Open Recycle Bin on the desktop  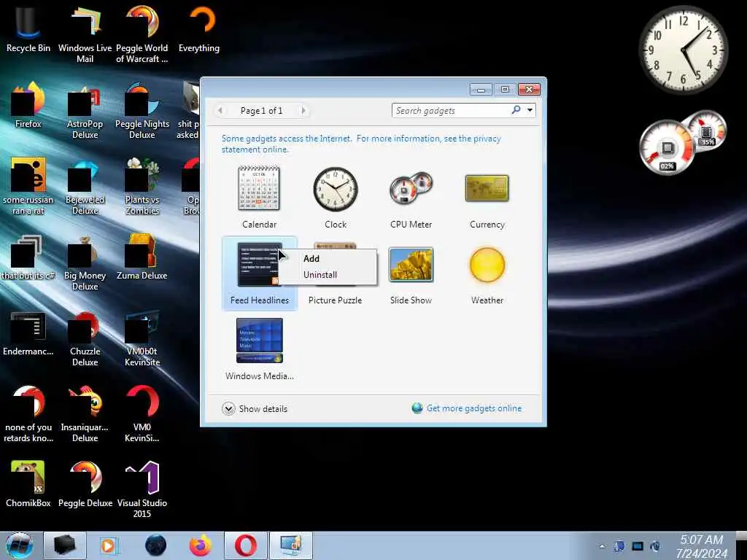coord(28,29)
